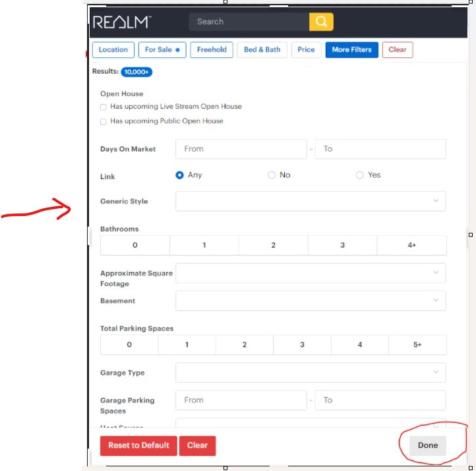
Task: Select the Link 'No' radio option
Action: (x=272, y=175)
